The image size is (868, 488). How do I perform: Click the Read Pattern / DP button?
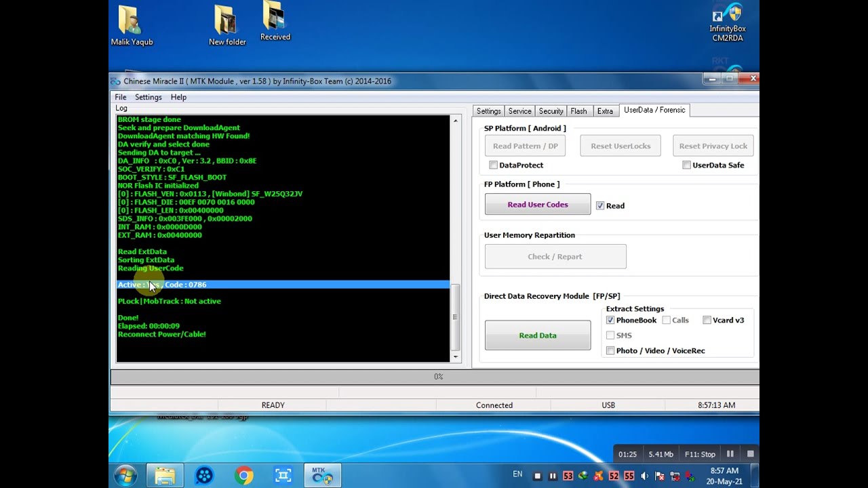526,146
